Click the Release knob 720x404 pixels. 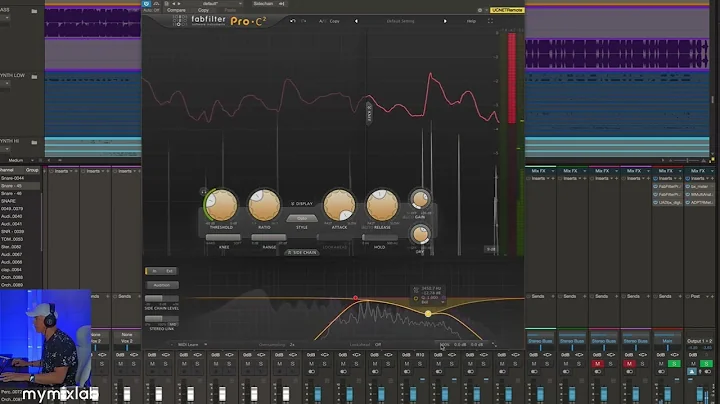[382, 205]
